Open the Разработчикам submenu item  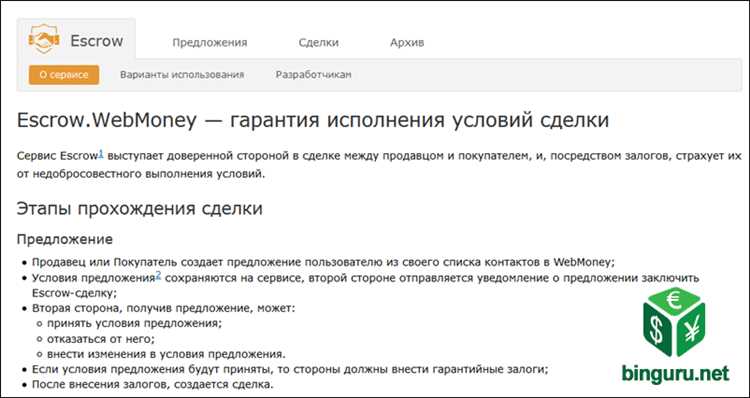pos(313,75)
